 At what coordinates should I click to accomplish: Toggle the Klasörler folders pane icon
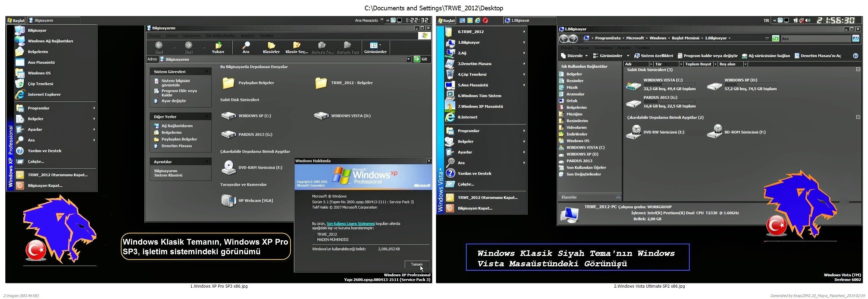click(271, 45)
